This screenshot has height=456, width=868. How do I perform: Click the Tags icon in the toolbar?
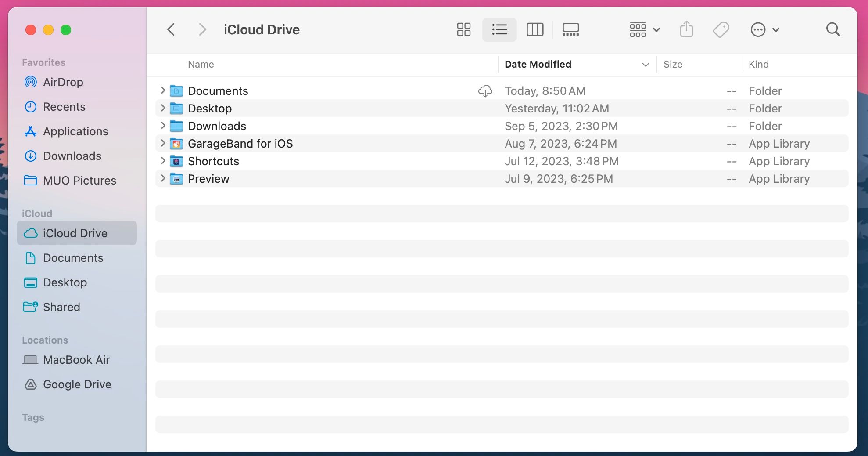720,29
